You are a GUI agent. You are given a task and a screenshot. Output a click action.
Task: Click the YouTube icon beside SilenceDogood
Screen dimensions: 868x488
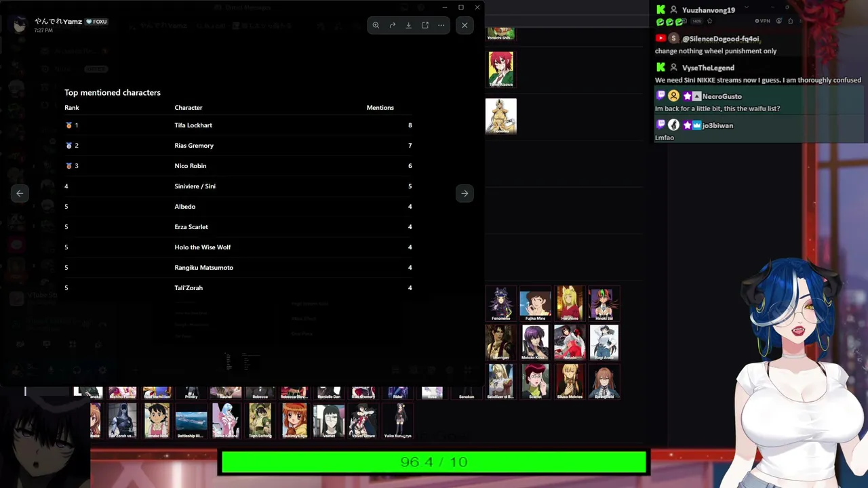660,39
